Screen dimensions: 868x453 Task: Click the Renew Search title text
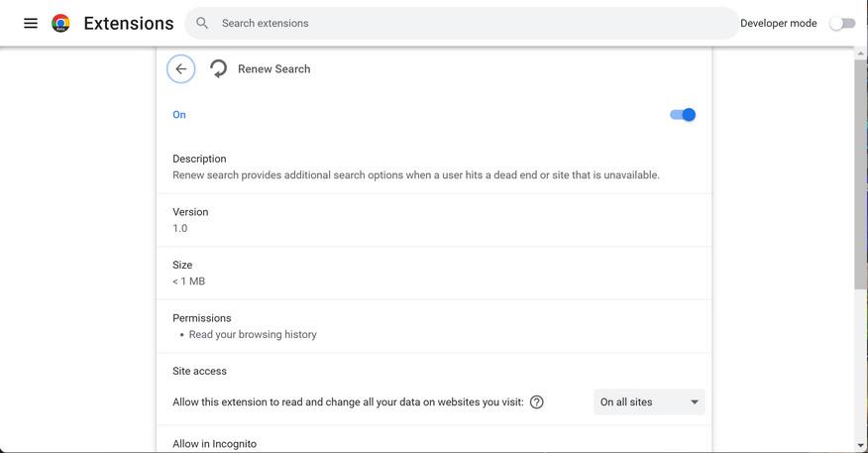pos(273,68)
